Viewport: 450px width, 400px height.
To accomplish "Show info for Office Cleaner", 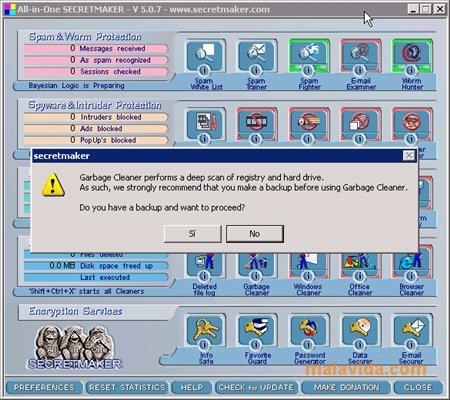I will 359,276.
